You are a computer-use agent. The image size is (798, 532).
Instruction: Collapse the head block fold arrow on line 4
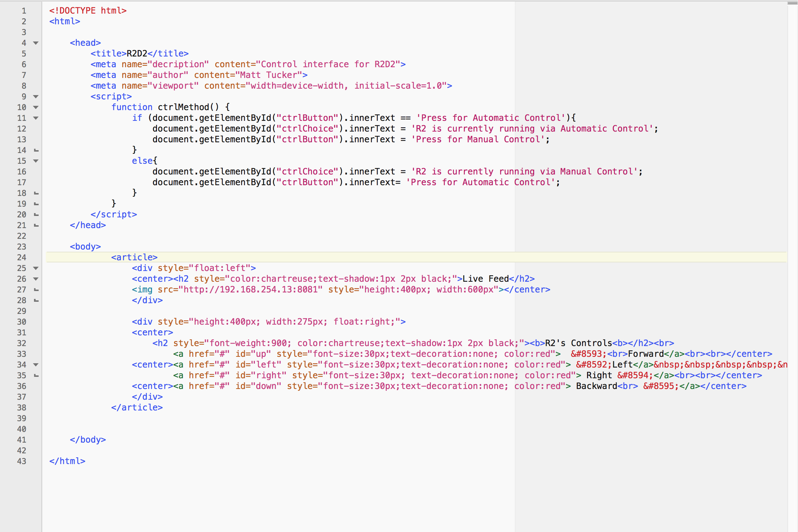(x=36, y=43)
